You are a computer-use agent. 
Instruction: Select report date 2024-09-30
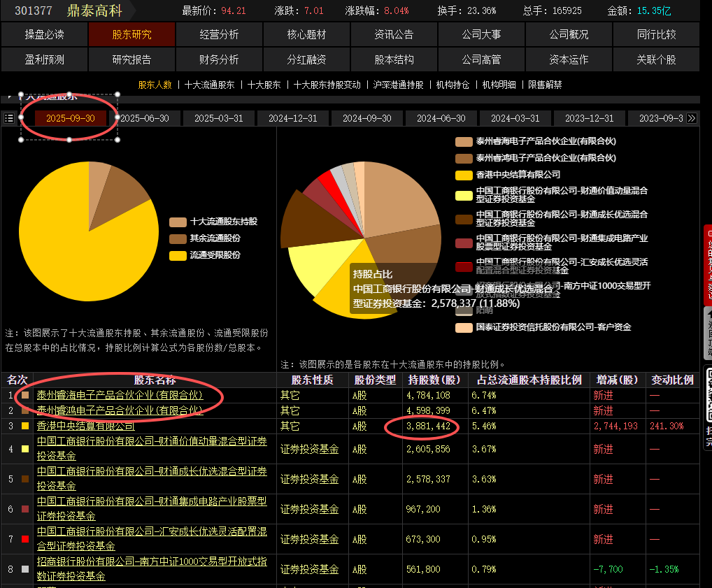point(367,118)
